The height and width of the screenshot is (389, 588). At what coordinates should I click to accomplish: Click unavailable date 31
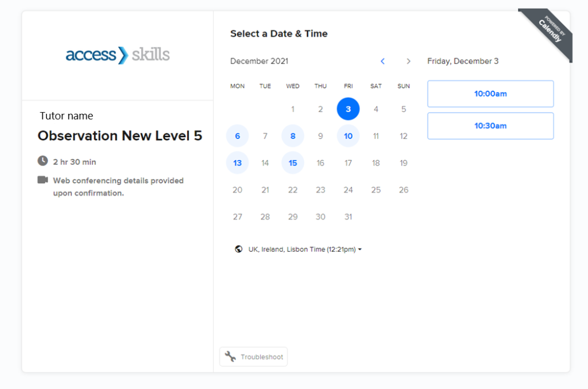[348, 217]
